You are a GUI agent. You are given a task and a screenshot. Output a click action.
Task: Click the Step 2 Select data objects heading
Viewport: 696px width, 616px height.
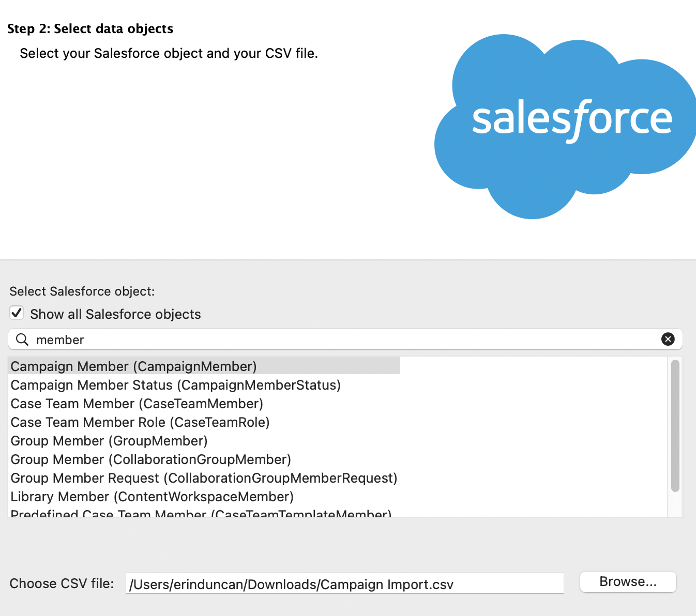click(x=90, y=29)
